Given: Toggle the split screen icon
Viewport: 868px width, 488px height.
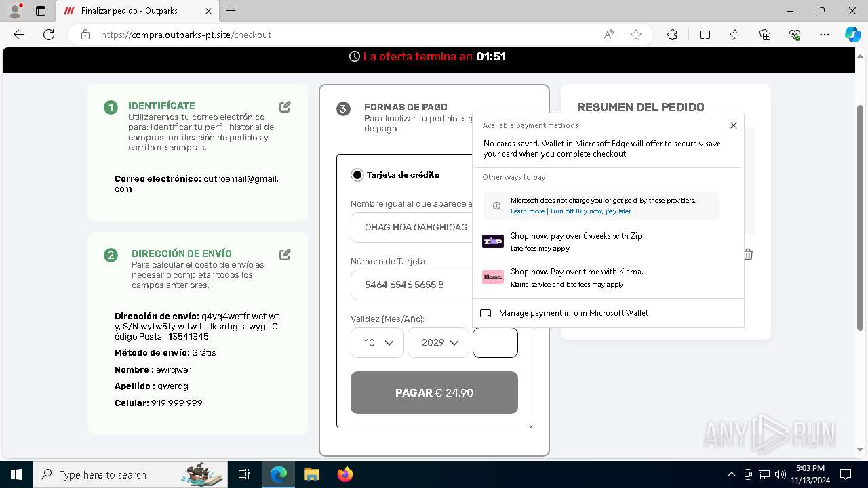Looking at the screenshot, I should 705,35.
